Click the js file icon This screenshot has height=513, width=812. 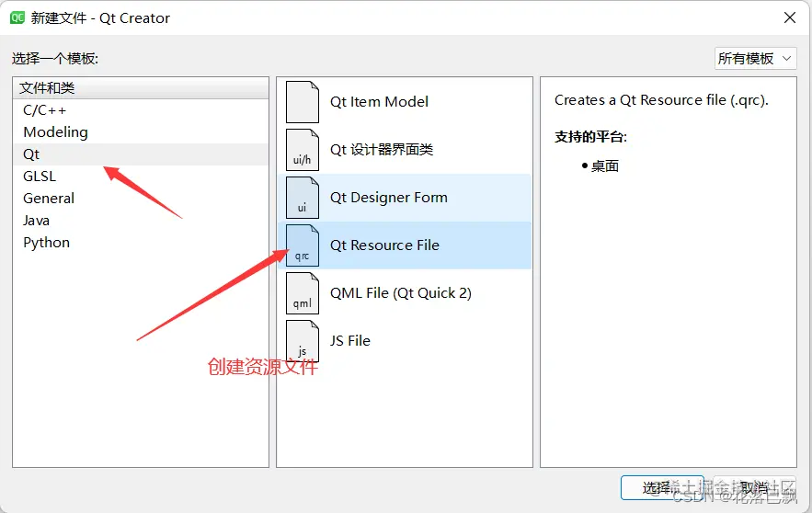(303, 341)
